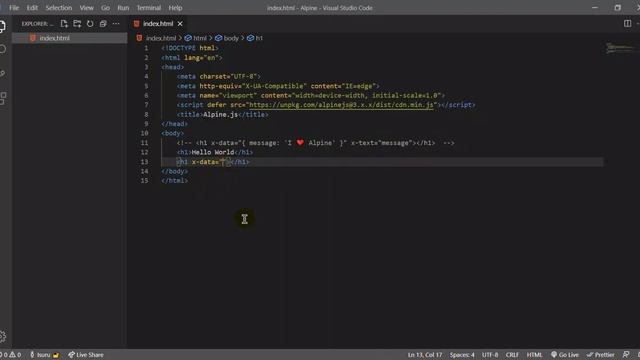Restore down the VS Code window
The width and height of the screenshot is (640, 360).
click(618, 8)
